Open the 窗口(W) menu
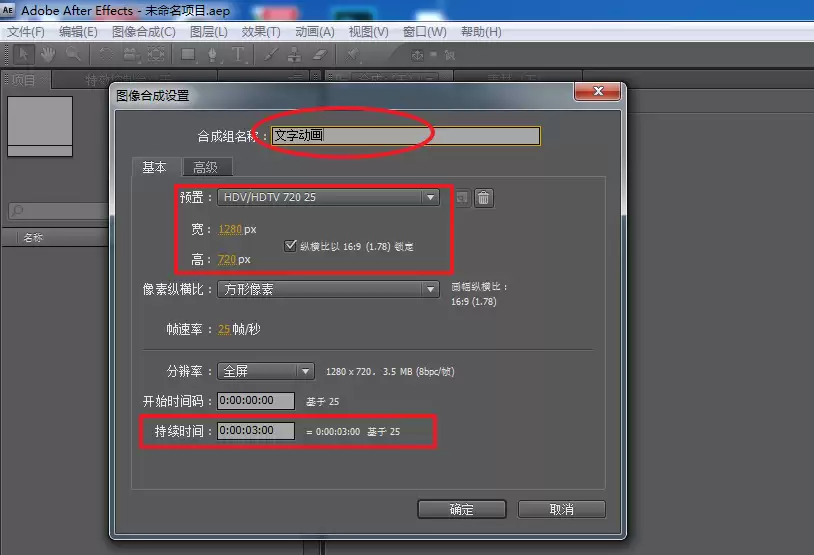This screenshot has width=814, height=555. 425,32
